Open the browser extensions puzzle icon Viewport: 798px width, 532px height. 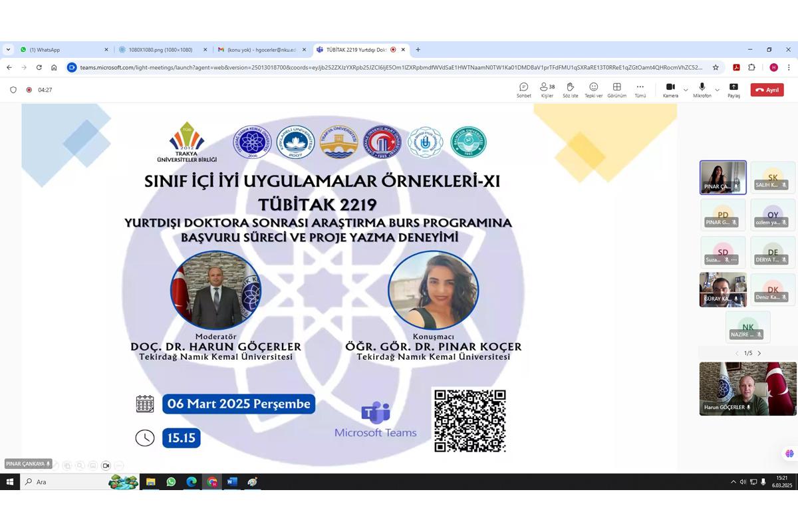751,67
